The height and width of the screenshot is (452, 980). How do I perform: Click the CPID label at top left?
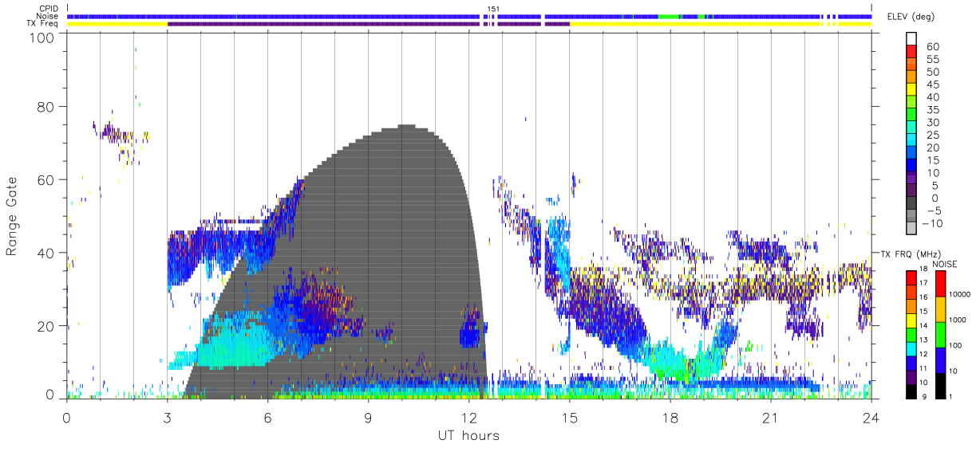[47, 8]
